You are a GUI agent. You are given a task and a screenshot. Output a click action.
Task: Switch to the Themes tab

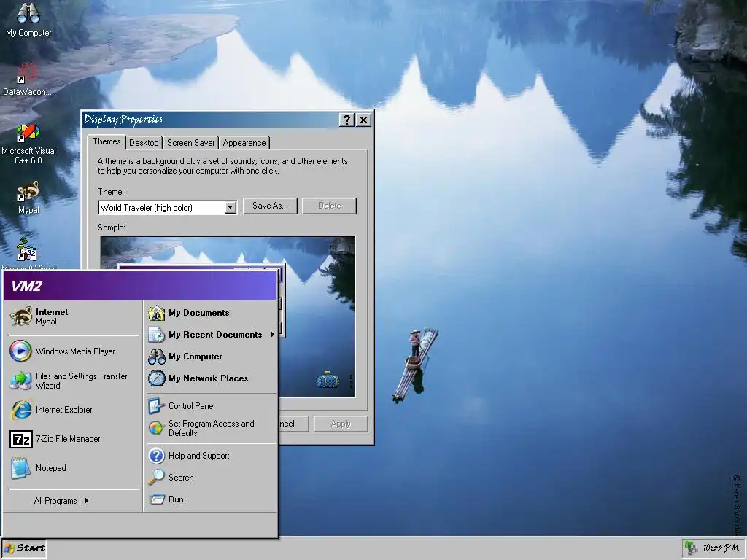[x=107, y=141]
